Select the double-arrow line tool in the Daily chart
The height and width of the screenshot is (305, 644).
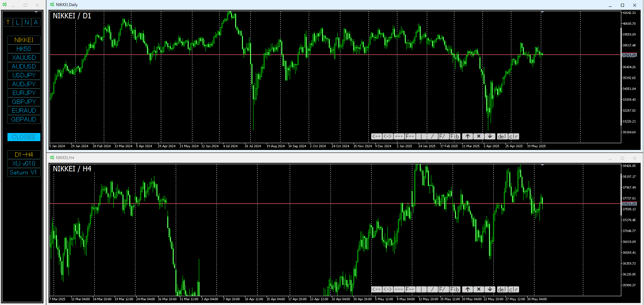[388, 136]
